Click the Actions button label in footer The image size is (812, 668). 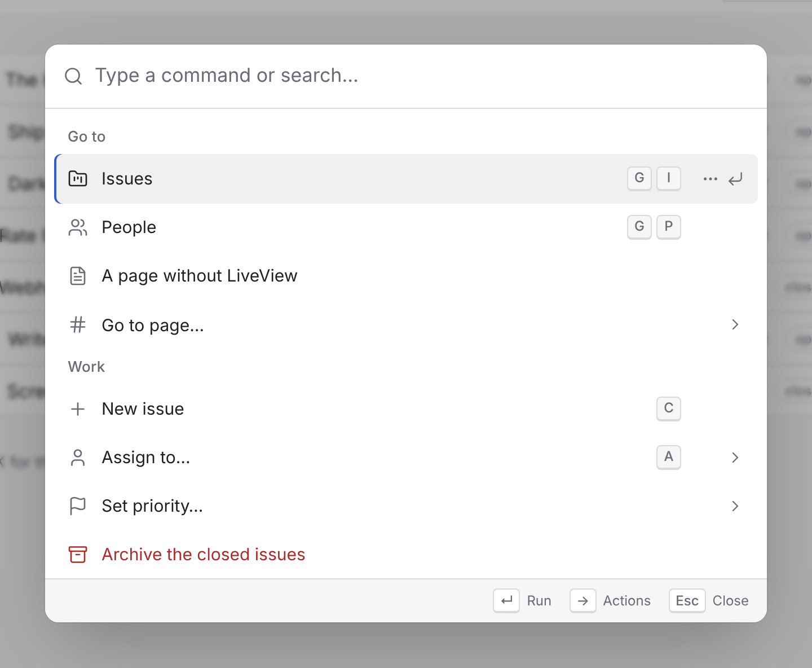click(x=626, y=601)
